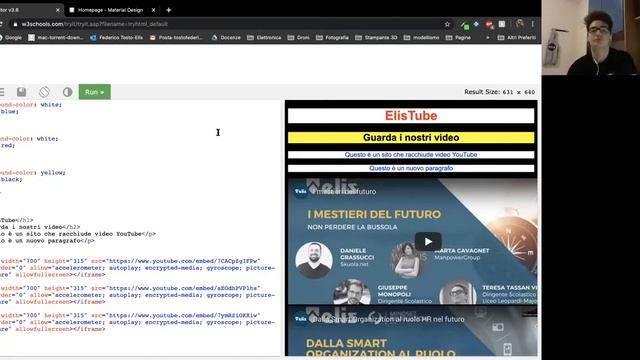Open the mac-torrent-down bookmark
The image size is (640, 360).
[x=56, y=38]
